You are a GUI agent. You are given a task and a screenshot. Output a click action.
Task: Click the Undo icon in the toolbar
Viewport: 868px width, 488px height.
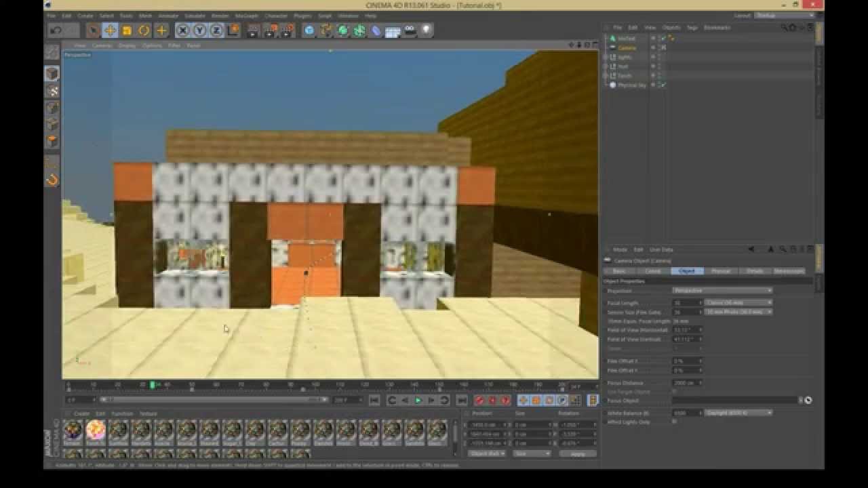pos(56,30)
